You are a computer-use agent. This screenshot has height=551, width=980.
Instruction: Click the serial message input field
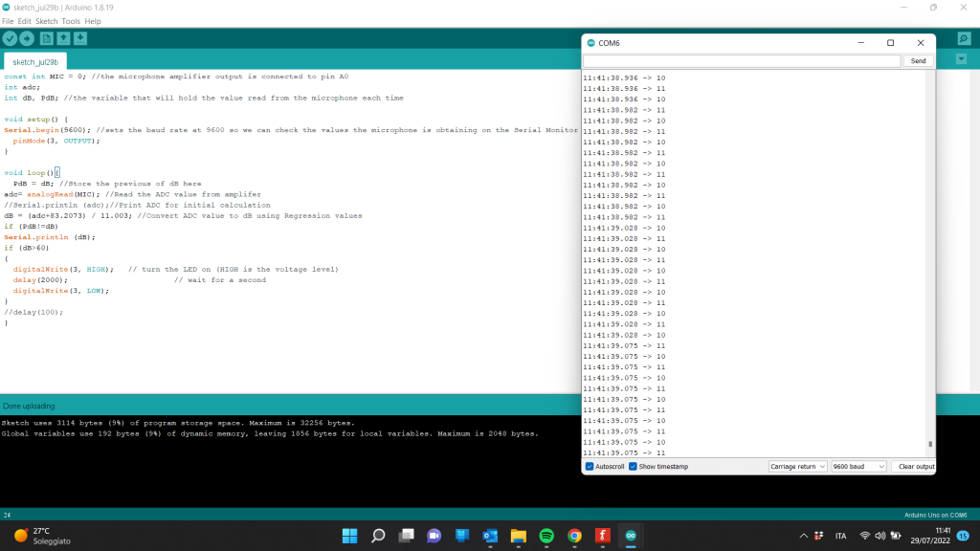coord(742,61)
